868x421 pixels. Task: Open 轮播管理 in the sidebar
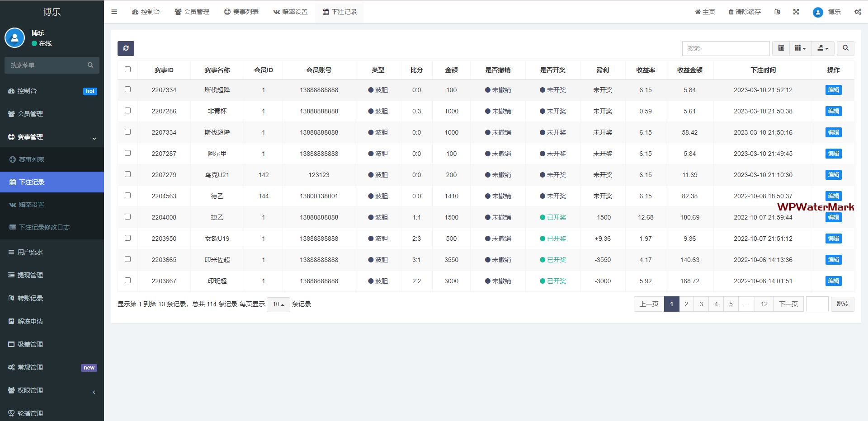pos(52,413)
